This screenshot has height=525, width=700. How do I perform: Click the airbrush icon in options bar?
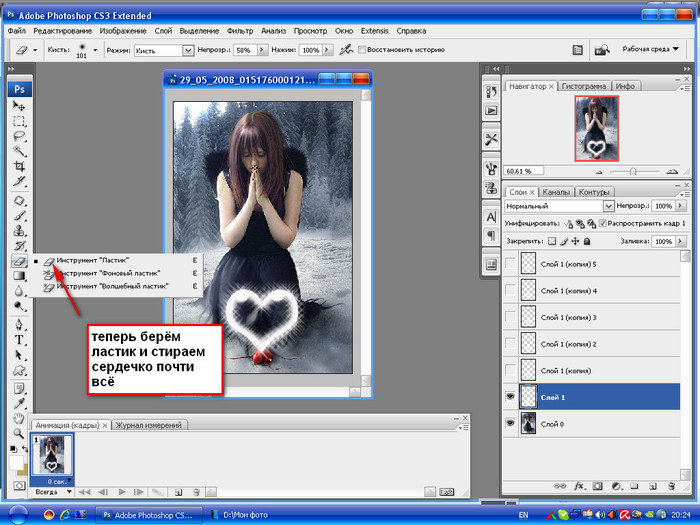[346, 49]
